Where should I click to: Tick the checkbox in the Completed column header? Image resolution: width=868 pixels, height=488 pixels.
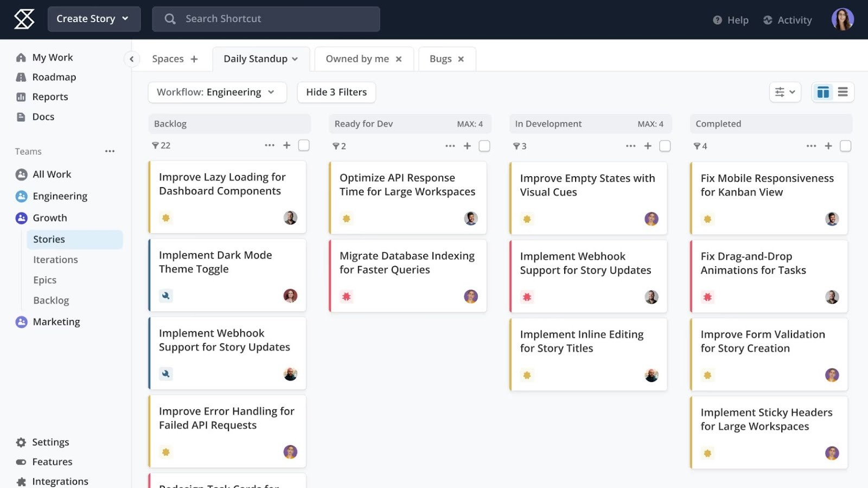click(x=846, y=145)
